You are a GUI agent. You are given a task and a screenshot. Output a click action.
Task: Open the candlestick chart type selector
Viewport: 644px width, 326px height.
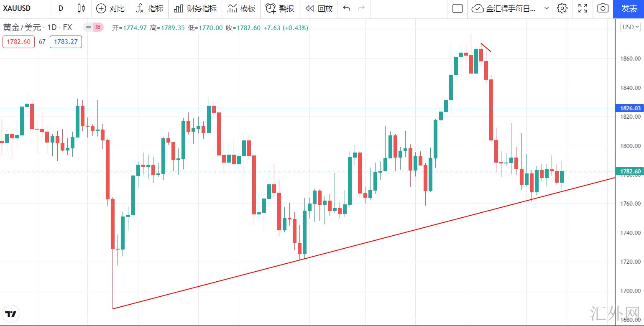tap(81, 8)
